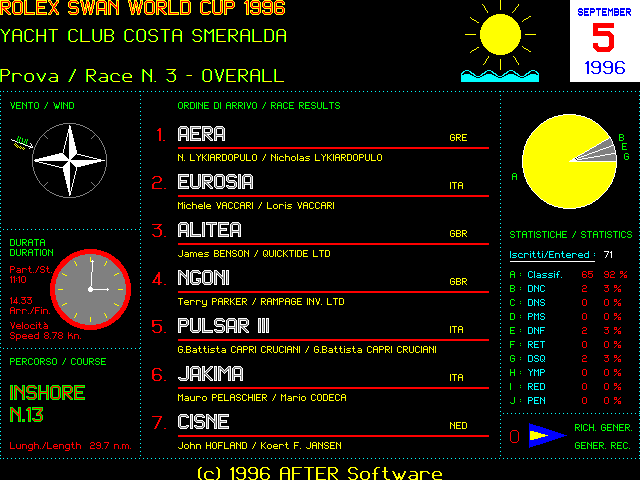Click the J: PEN statistics row
This screenshot has height=480, width=640.
point(565,401)
